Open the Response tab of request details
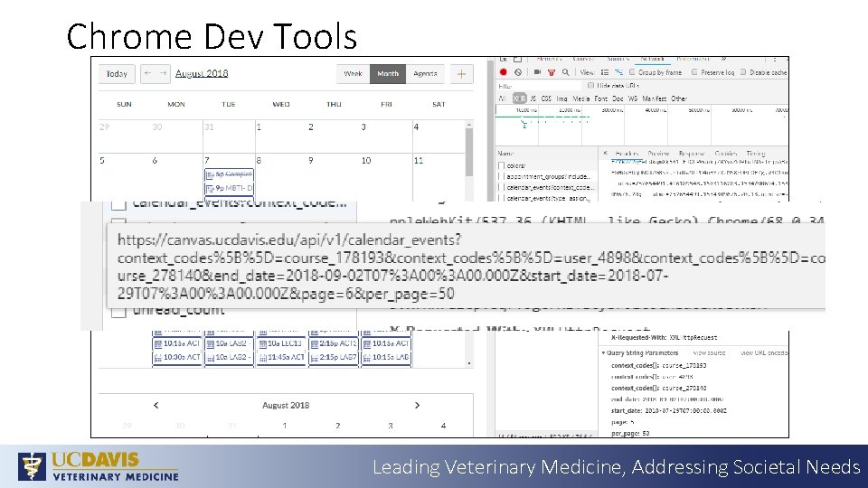Image resolution: width=868 pixels, height=488 pixels. [692, 154]
